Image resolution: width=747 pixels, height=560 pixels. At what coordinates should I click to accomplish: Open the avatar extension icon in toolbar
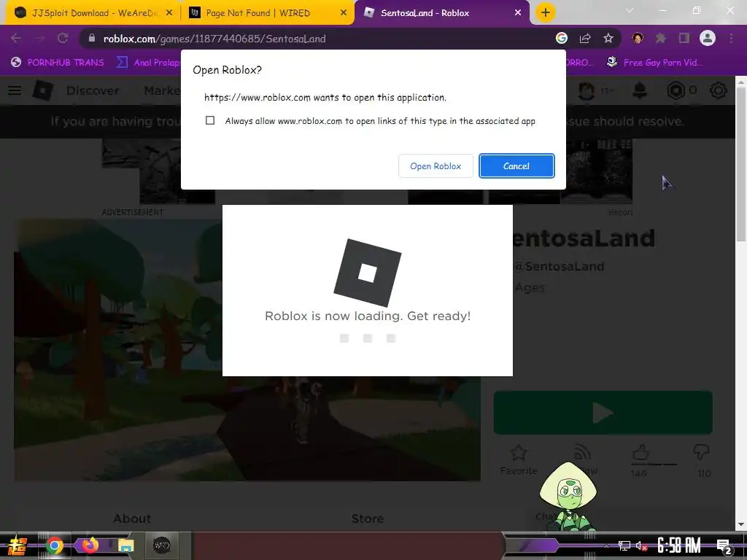(638, 38)
